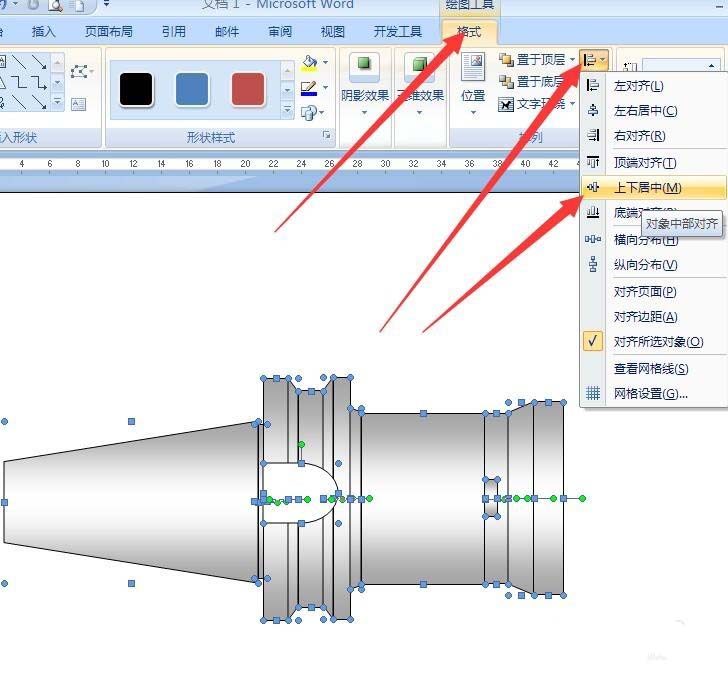Pick the blue shape style swatch
The height and width of the screenshot is (680, 728).
pos(191,89)
